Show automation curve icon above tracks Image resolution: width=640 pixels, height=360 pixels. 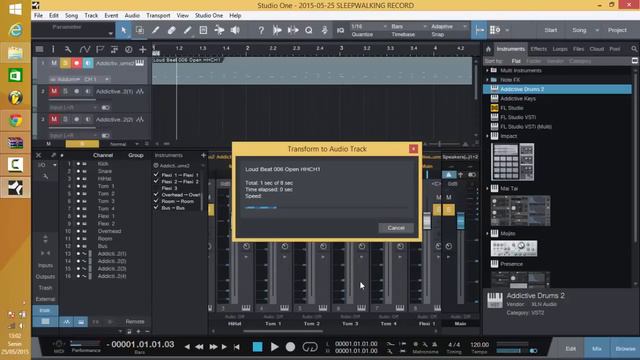[x=84, y=49]
